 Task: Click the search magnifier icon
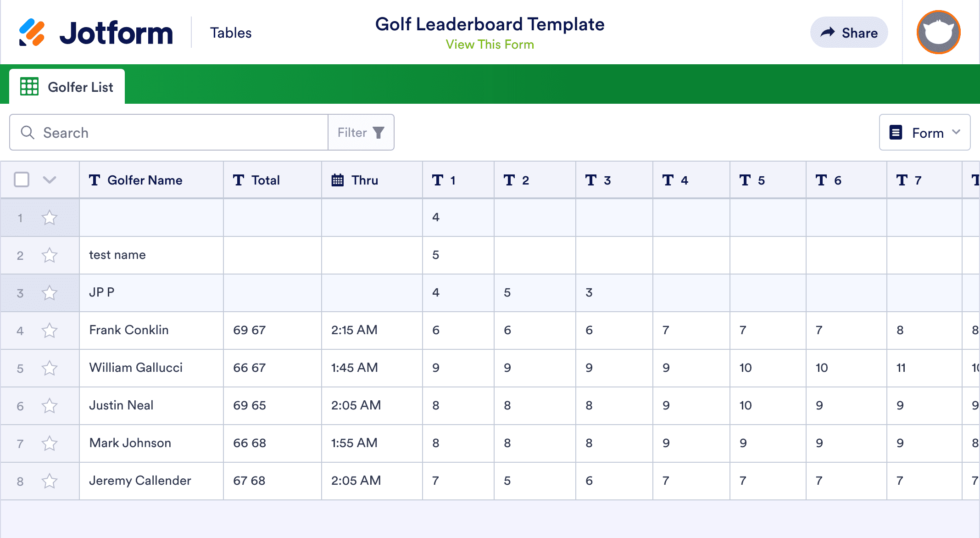click(28, 133)
